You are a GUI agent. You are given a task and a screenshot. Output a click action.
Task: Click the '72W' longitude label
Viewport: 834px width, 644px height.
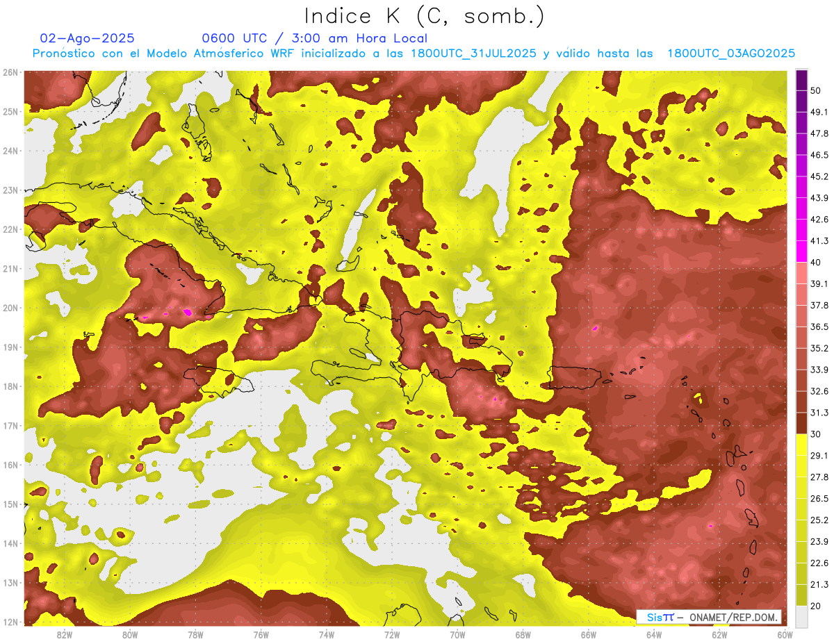[392, 634]
